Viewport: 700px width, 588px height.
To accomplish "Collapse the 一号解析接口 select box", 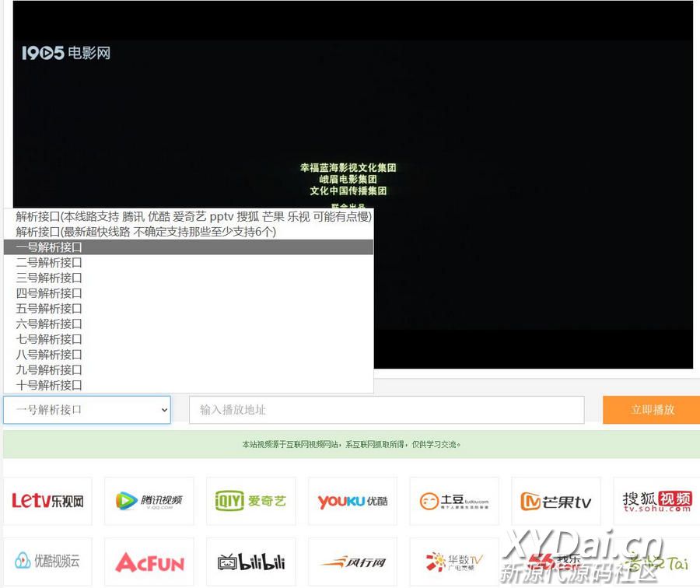I will [86, 410].
